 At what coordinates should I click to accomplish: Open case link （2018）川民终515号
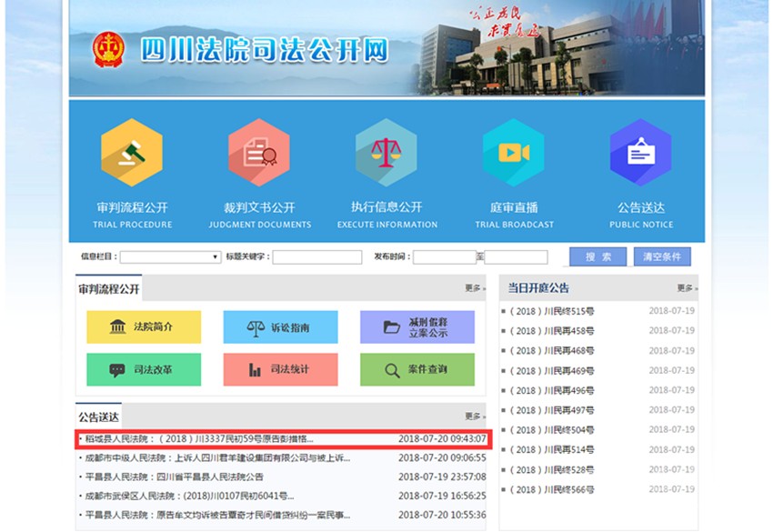pyautogui.click(x=552, y=311)
